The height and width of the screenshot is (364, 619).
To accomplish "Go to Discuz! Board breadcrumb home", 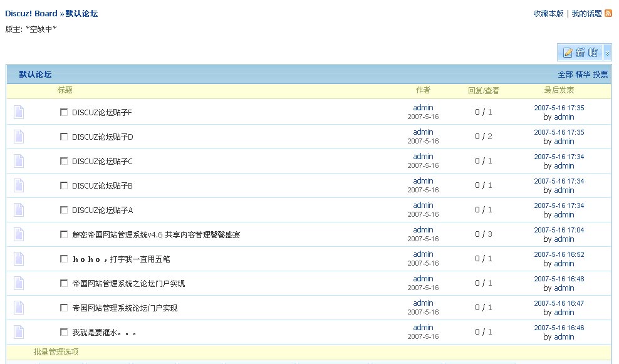I will (x=31, y=13).
